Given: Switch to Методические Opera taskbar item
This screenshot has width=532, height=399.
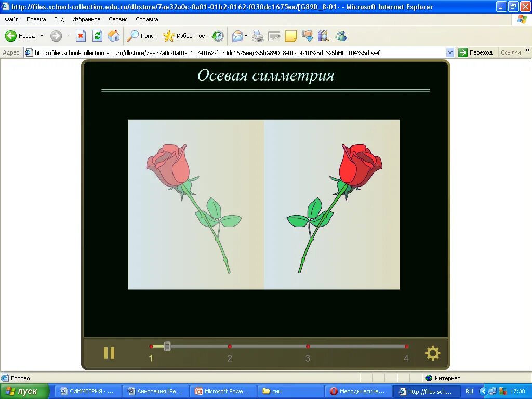Looking at the screenshot, I should [357, 392].
